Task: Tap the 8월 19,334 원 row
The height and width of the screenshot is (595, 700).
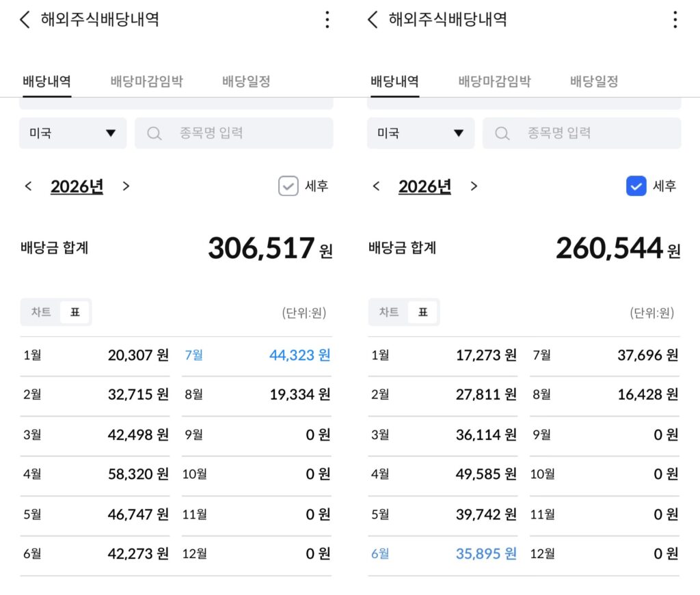Action: [x=257, y=395]
